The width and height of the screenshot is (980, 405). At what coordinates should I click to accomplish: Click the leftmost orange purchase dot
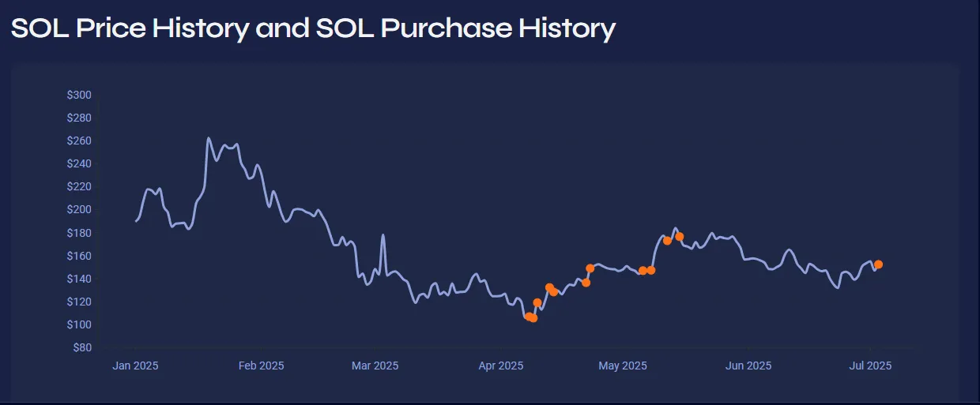pos(528,317)
